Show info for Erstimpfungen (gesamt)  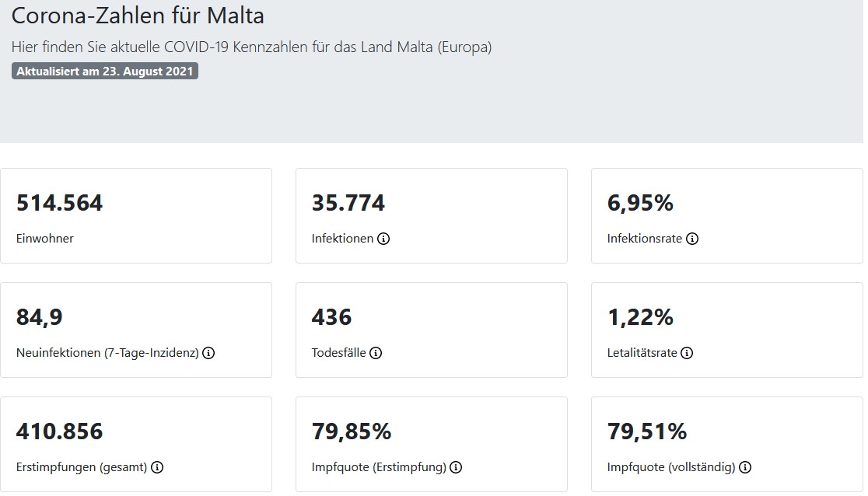tap(157, 467)
